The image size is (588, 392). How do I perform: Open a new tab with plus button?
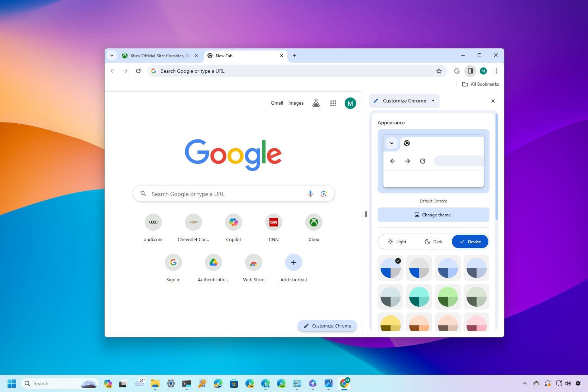click(x=294, y=56)
